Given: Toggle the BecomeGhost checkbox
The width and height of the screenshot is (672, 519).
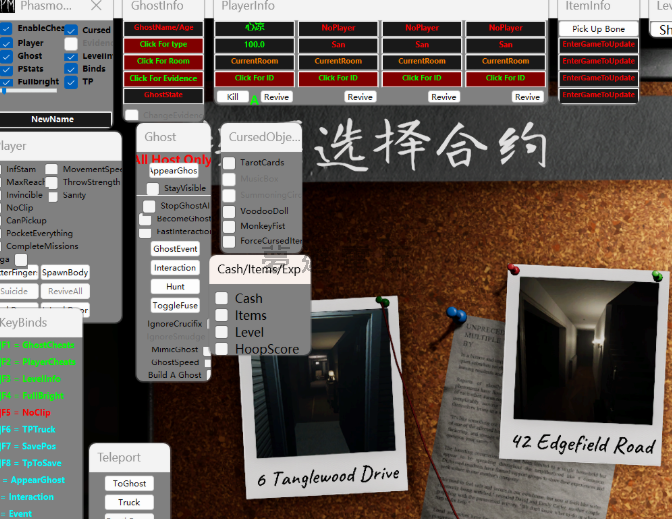Looking at the screenshot, I should click(x=145, y=220).
